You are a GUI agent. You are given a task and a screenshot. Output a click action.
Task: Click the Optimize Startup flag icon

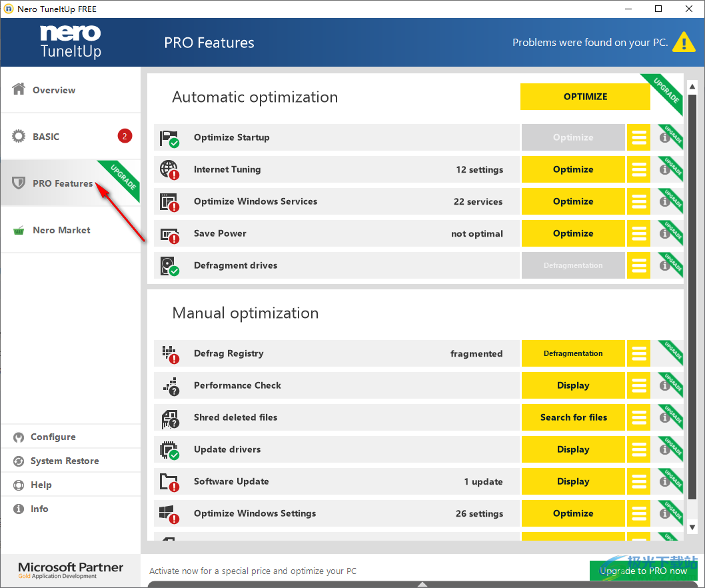tap(169, 139)
